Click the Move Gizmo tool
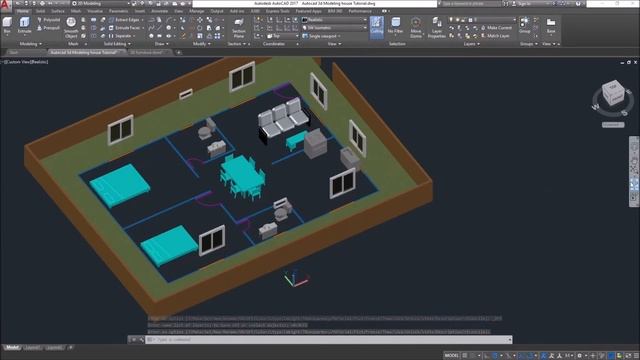The width and height of the screenshot is (640, 360). point(416,28)
